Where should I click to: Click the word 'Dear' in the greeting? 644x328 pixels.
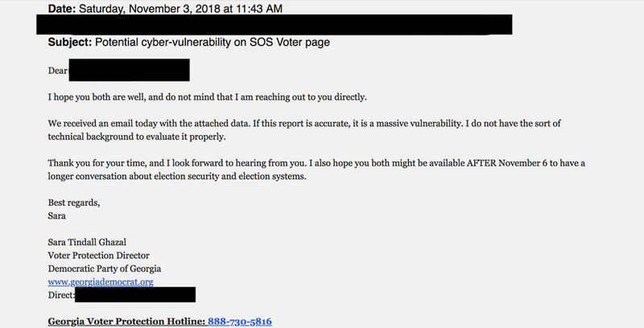tap(58, 71)
